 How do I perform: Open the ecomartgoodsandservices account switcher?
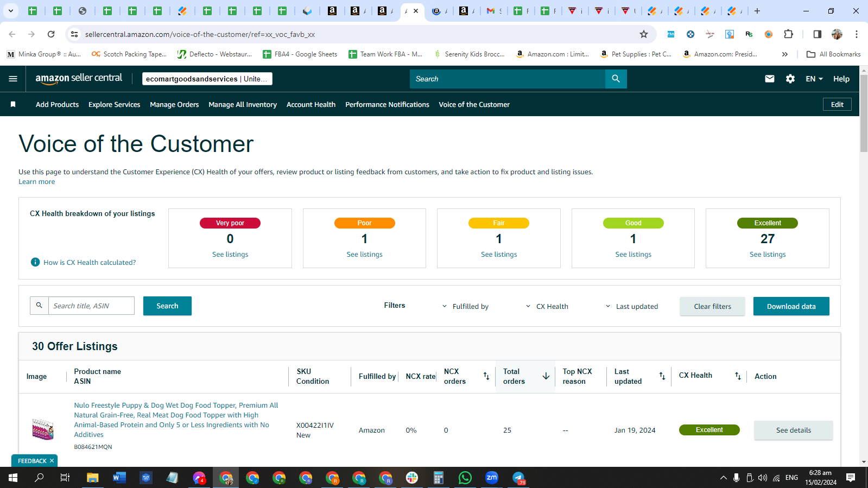click(207, 79)
